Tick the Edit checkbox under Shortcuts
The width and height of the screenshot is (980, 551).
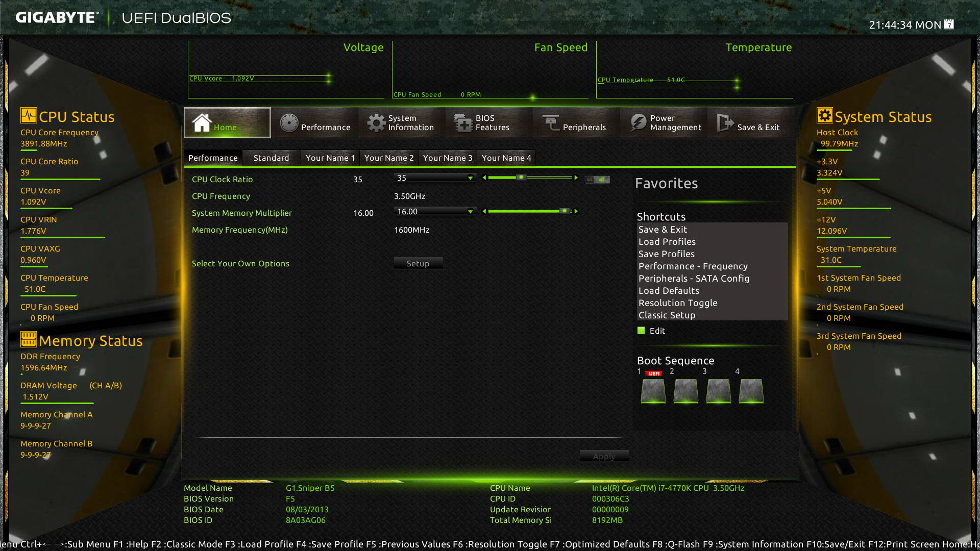[641, 331]
